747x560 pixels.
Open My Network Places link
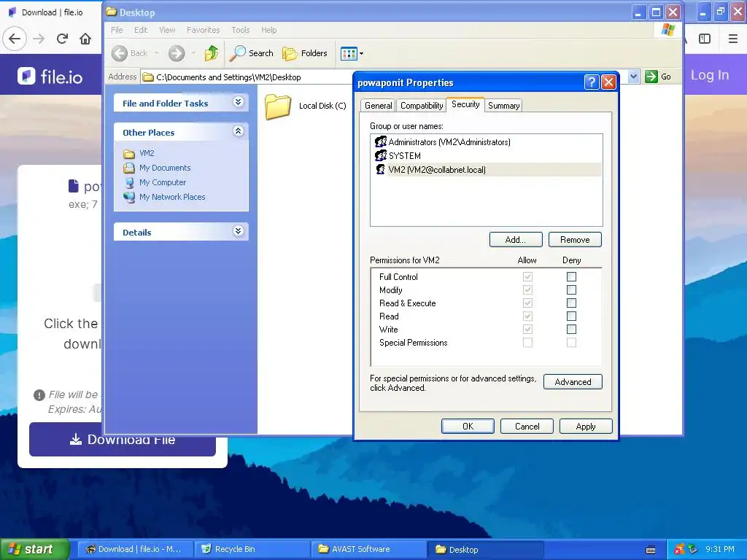[x=172, y=197]
